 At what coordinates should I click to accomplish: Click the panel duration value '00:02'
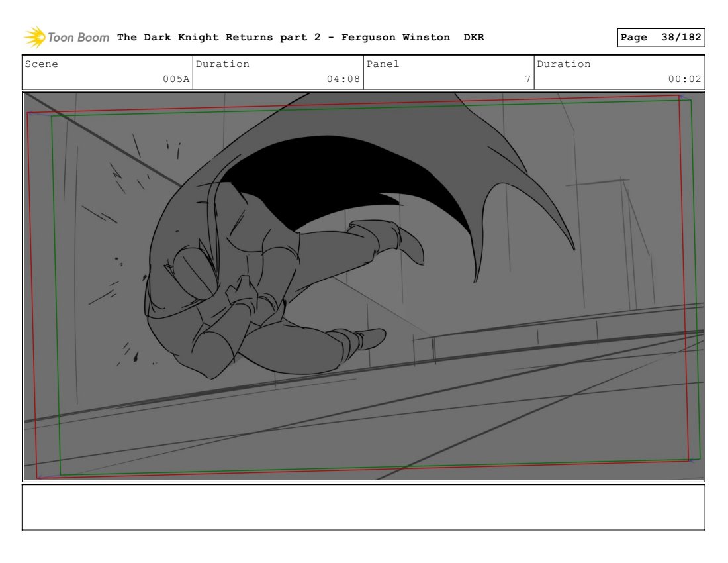[684, 79]
